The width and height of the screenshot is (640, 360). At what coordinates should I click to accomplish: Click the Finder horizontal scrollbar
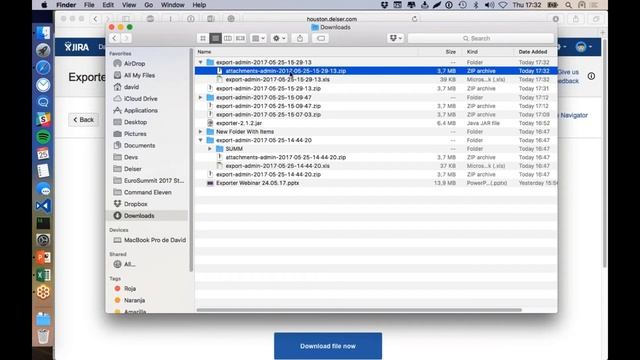pos(359,310)
